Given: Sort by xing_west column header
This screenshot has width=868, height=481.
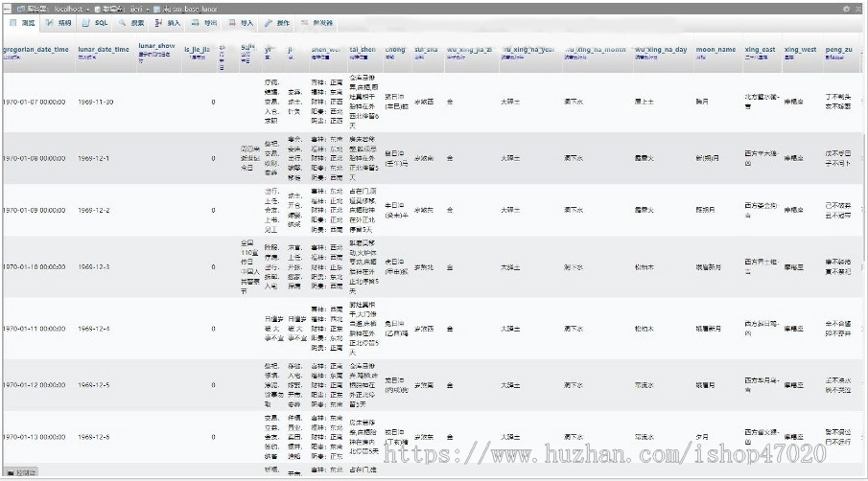Looking at the screenshot, I should click(x=801, y=49).
